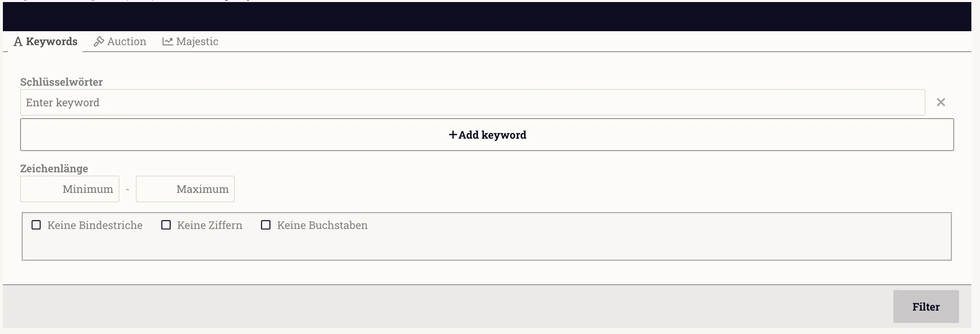The width and height of the screenshot is (980, 334).
Task: Click the letter A icon beside Keywords
Action: tap(18, 42)
